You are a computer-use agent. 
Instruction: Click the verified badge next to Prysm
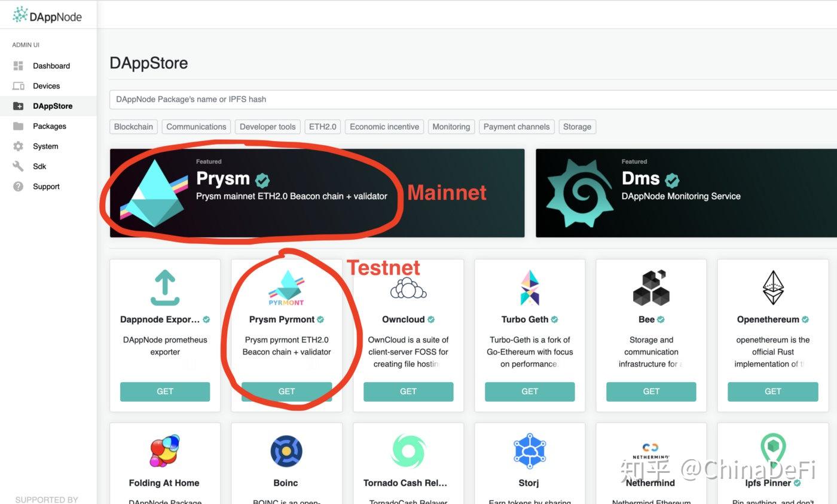[262, 180]
